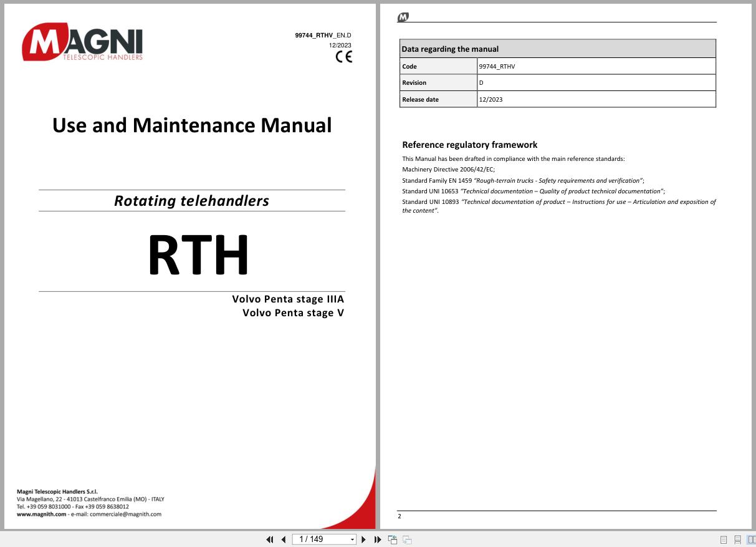This screenshot has height=547, width=756.
Task: Click the Code value cell 99744_RTHV
Action: click(596, 66)
